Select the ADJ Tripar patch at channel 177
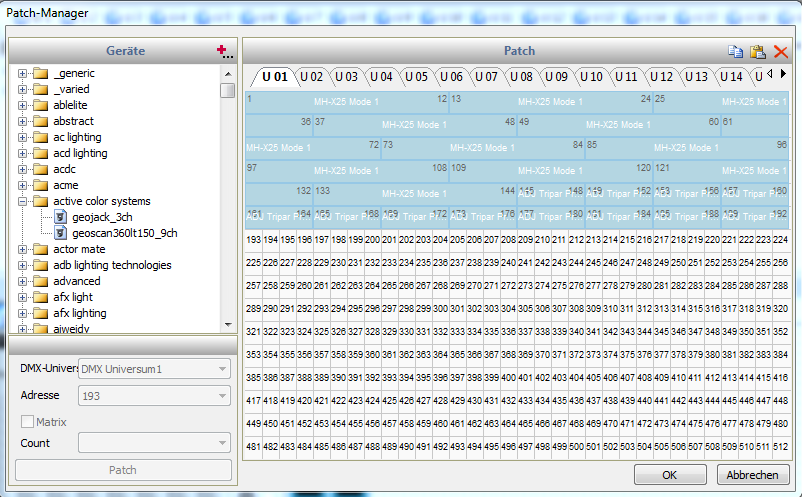 pos(551,217)
